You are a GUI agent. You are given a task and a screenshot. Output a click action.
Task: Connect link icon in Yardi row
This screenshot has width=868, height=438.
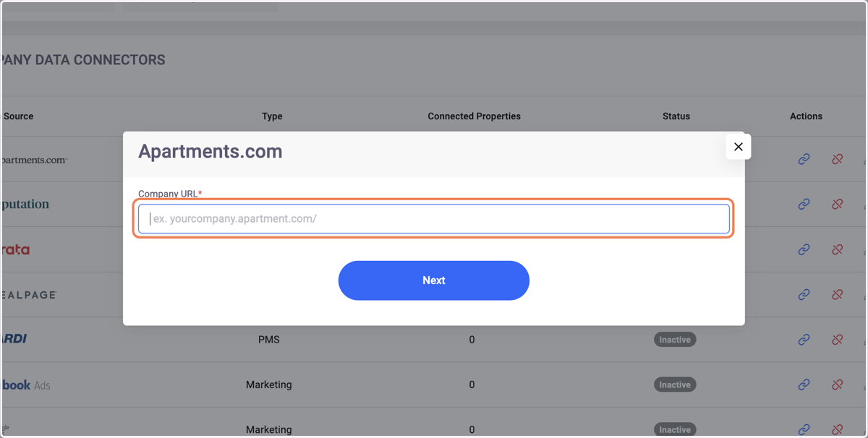click(x=804, y=339)
